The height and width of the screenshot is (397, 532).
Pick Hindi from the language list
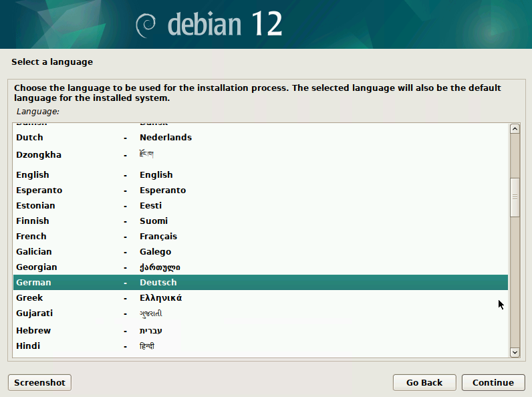point(261,346)
